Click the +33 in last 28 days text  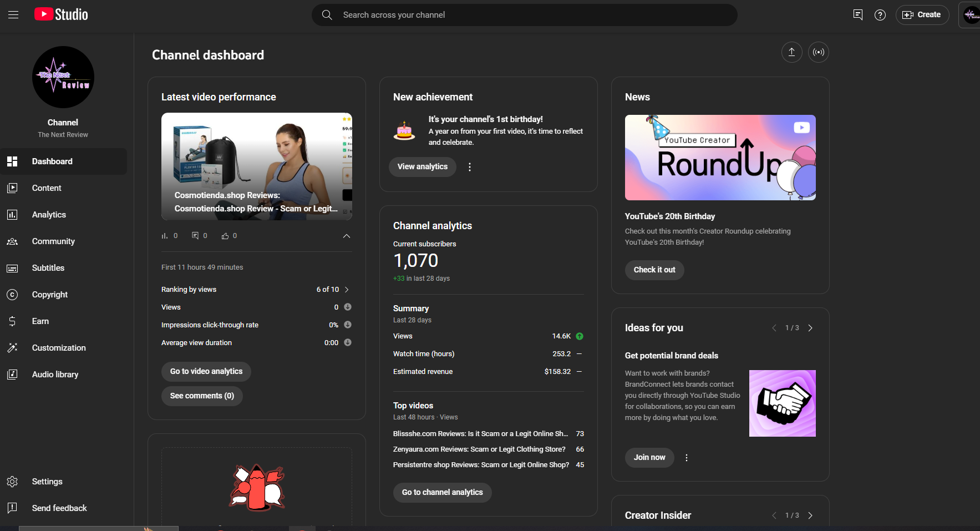click(x=422, y=279)
